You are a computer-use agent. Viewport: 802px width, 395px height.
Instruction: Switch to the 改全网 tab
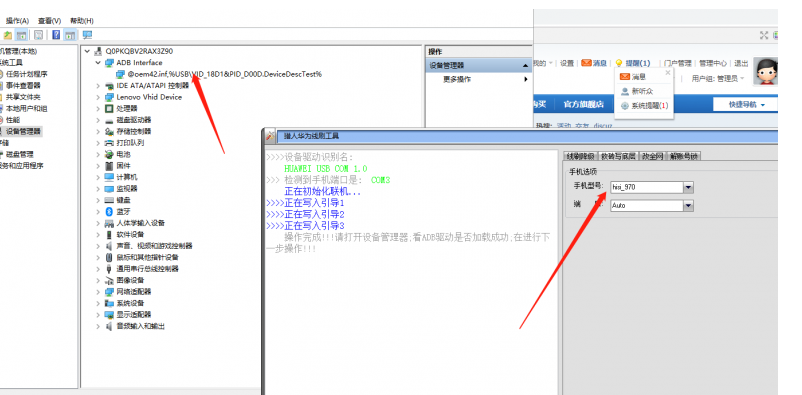click(653, 156)
